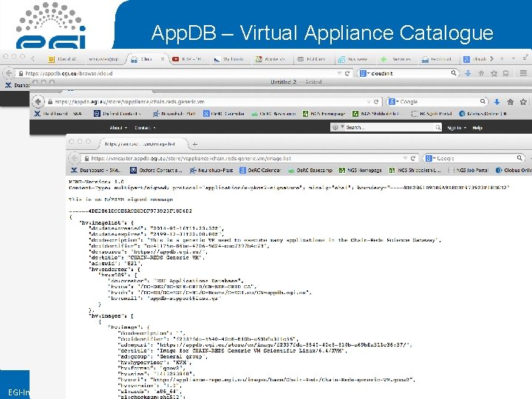532x399 pixels.
Task: Open the Sign In dropdown on AppDB
Action: [457, 128]
